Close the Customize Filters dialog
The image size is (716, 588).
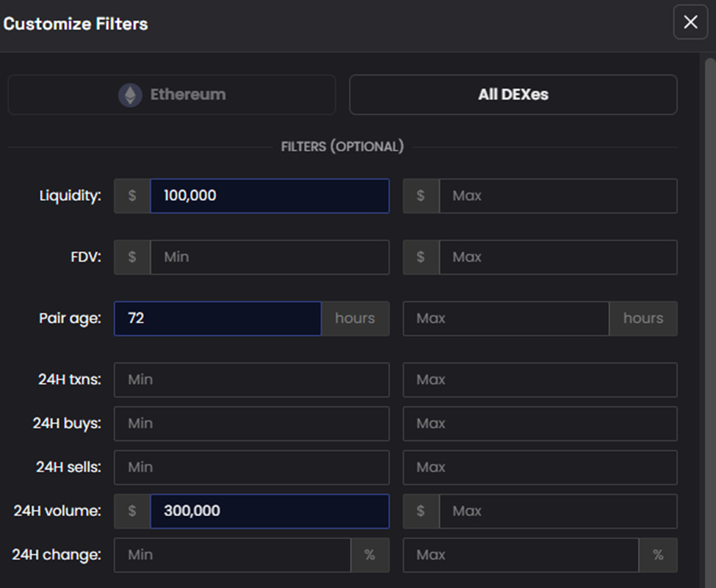pos(690,22)
